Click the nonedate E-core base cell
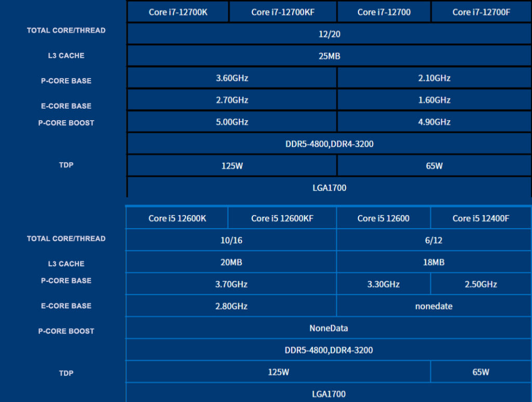532x402 pixels. tap(434, 306)
